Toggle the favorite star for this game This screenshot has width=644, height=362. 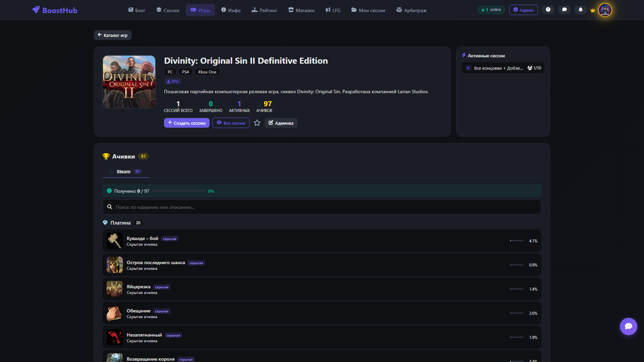click(x=257, y=123)
